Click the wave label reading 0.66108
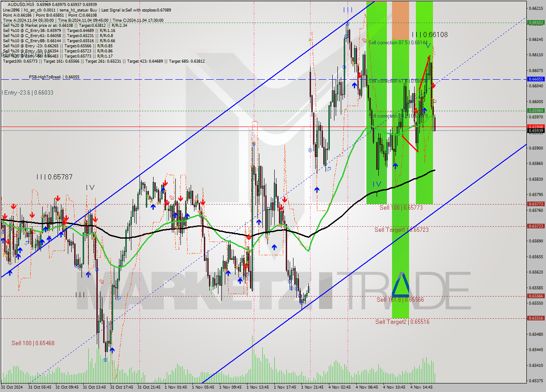Image resolution: width=546 pixels, height=392 pixels. click(430, 35)
